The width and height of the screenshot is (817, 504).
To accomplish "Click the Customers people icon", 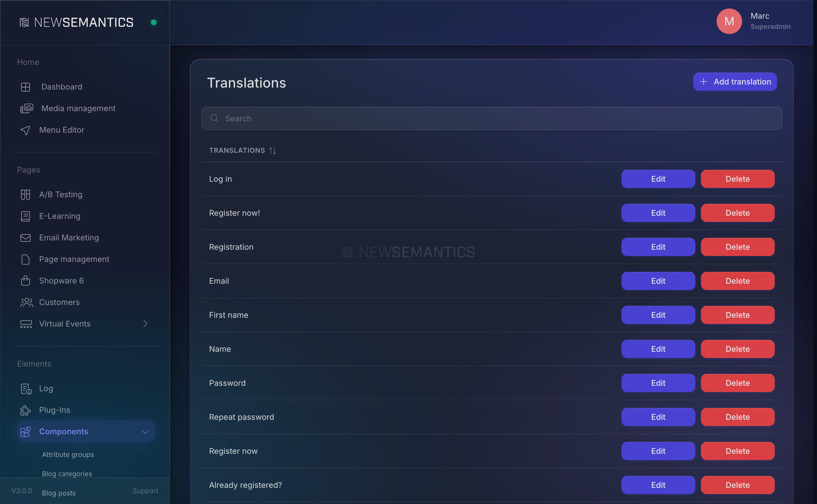I will click(x=27, y=302).
